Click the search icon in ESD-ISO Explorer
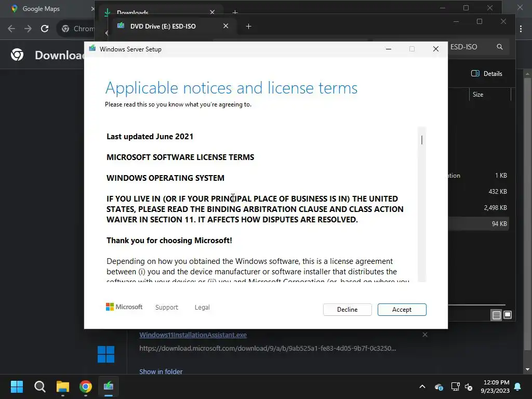 (500, 47)
